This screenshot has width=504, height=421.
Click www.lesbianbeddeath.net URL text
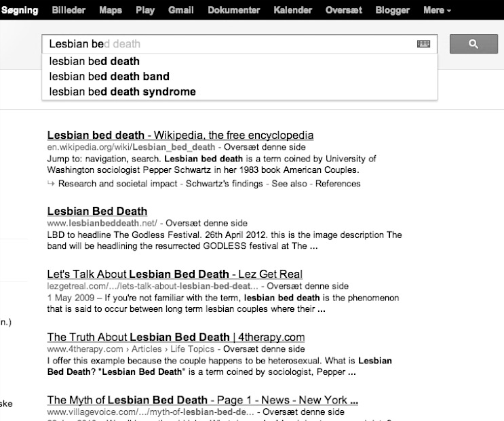click(102, 223)
